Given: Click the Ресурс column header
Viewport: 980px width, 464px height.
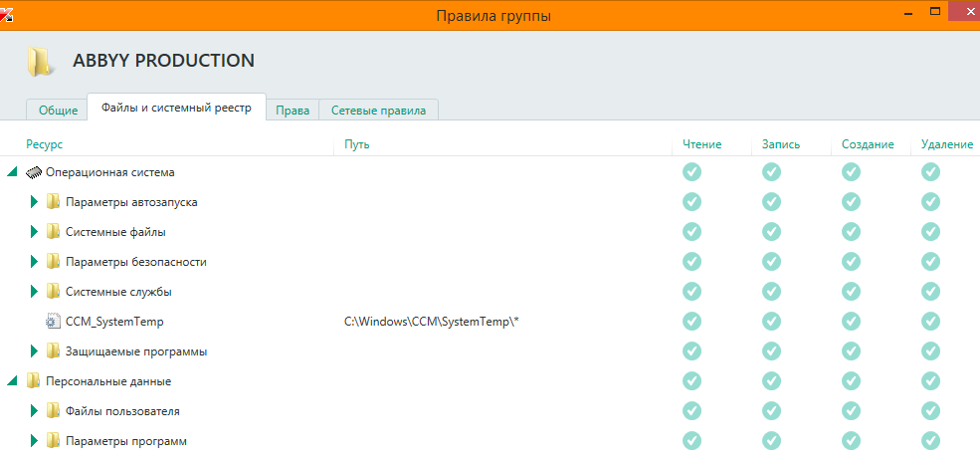Looking at the screenshot, I should tap(45, 144).
